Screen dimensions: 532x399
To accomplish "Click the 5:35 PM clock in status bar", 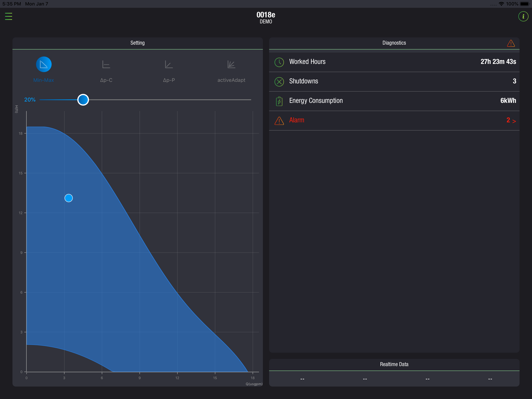I will (x=11, y=4).
